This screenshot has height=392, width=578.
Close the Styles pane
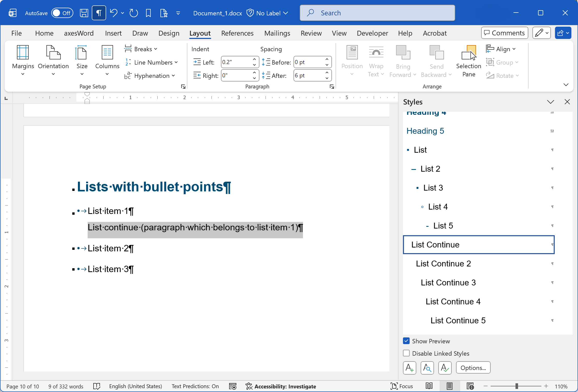click(x=567, y=102)
